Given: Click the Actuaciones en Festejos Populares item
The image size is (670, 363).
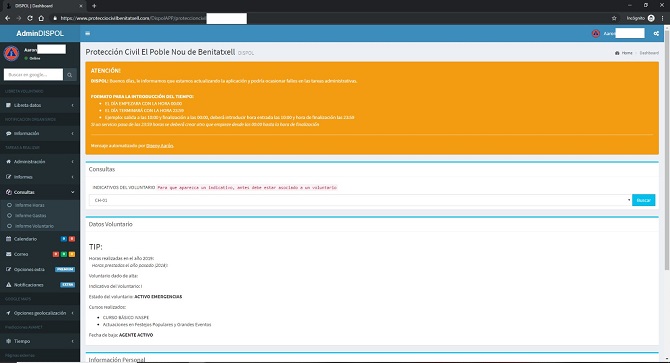Looking at the screenshot, I should [157, 325].
